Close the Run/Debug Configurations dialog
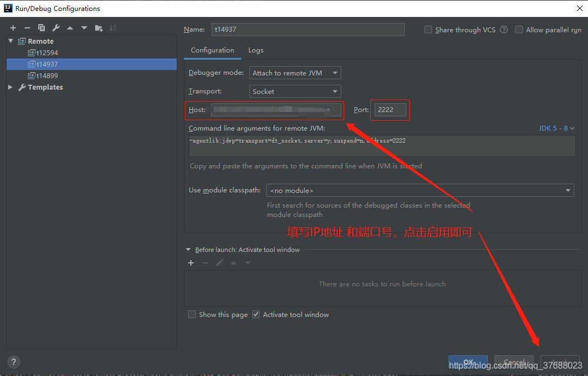The height and width of the screenshot is (376, 588). (579, 8)
